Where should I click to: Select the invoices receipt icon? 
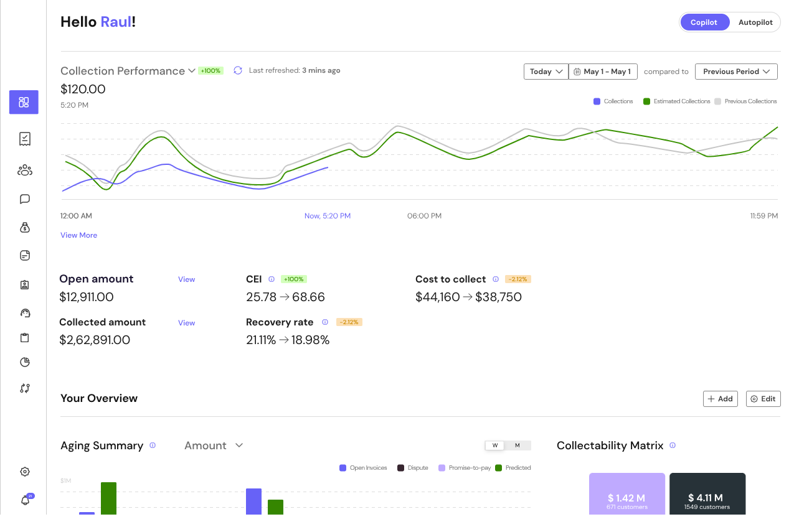pyautogui.click(x=24, y=139)
